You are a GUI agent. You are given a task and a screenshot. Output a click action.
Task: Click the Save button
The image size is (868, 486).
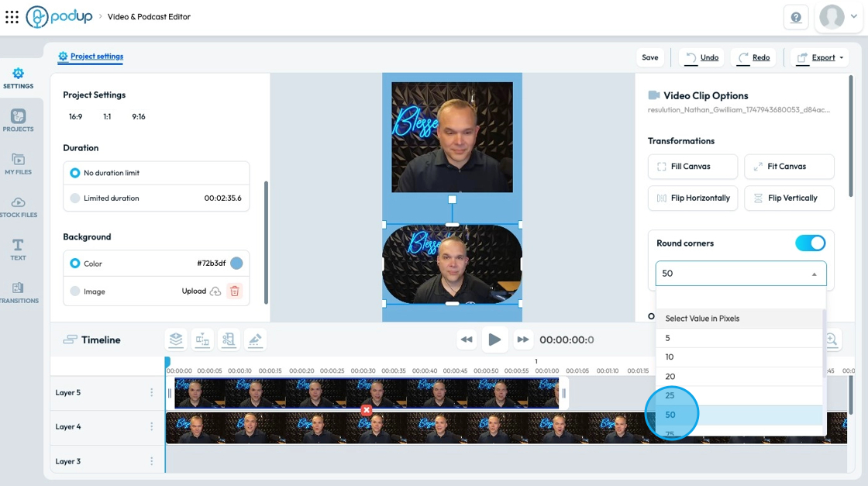pos(650,57)
